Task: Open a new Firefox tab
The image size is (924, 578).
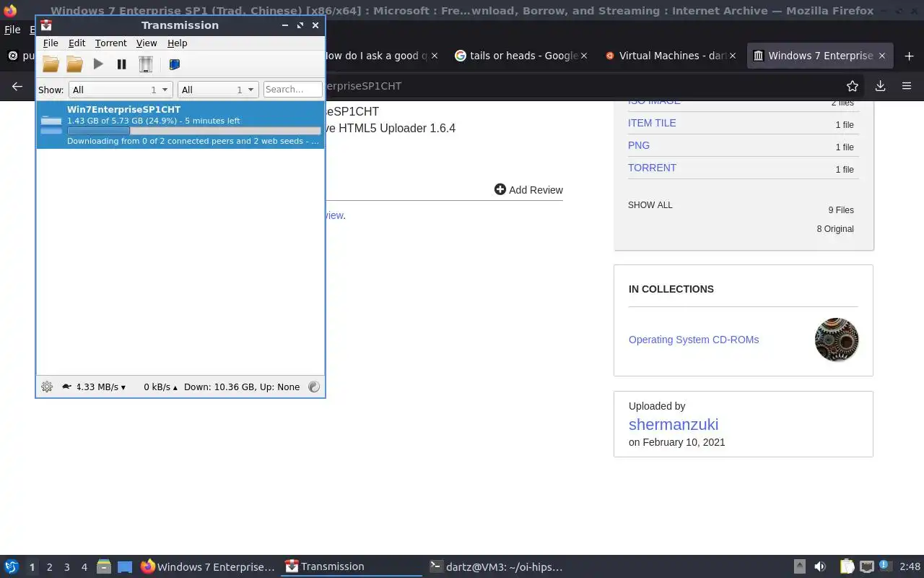Action: (909, 56)
